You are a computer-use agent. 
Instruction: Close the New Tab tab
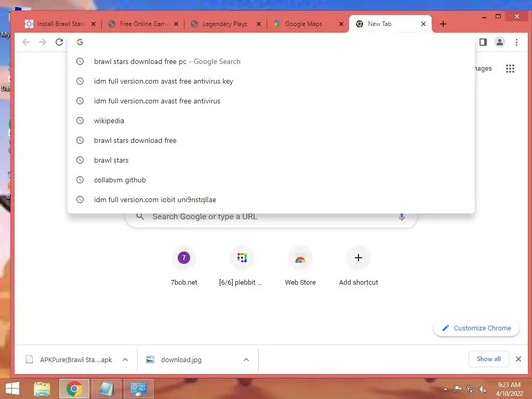coord(423,24)
